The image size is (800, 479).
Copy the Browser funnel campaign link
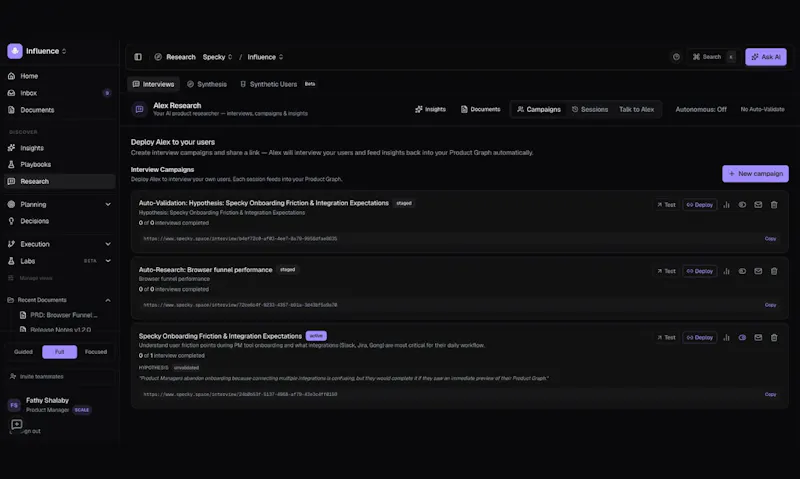pyautogui.click(x=770, y=305)
